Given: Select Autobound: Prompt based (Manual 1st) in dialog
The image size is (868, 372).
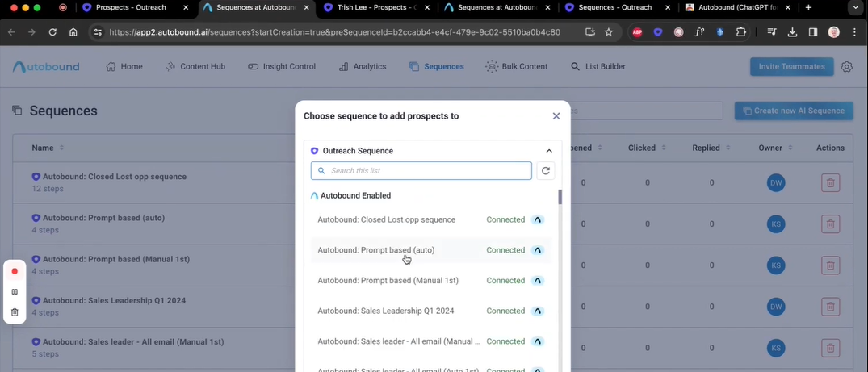Looking at the screenshot, I should [430, 281].
